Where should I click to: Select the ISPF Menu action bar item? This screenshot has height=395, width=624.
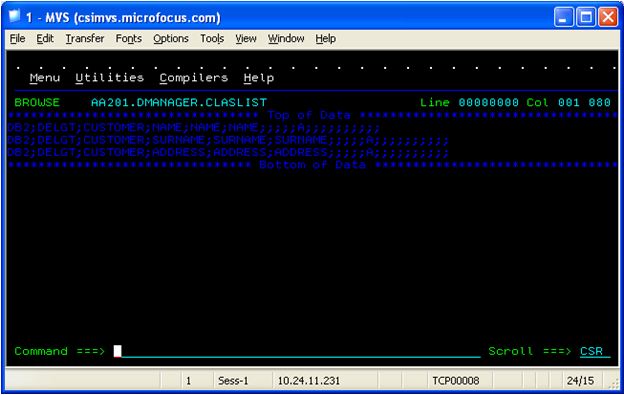[45, 78]
